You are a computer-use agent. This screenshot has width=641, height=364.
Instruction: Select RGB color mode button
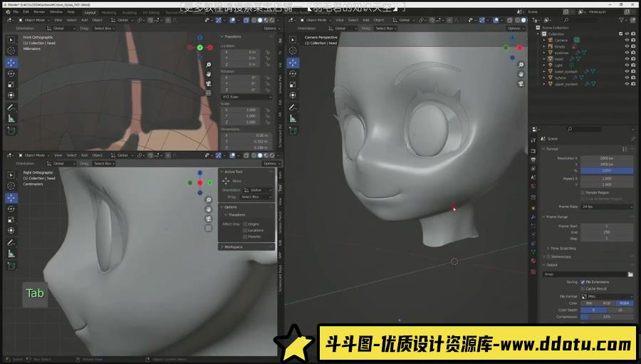pos(607,303)
